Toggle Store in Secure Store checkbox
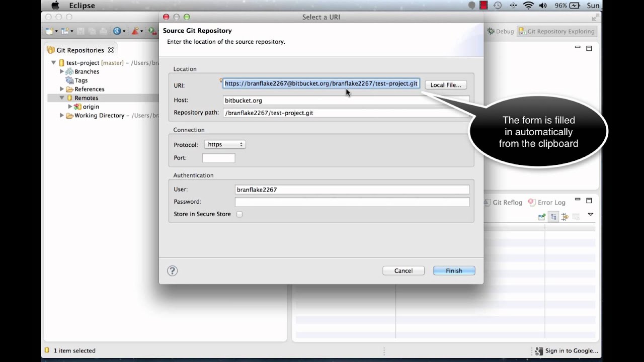The width and height of the screenshot is (644, 362). click(239, 214)
